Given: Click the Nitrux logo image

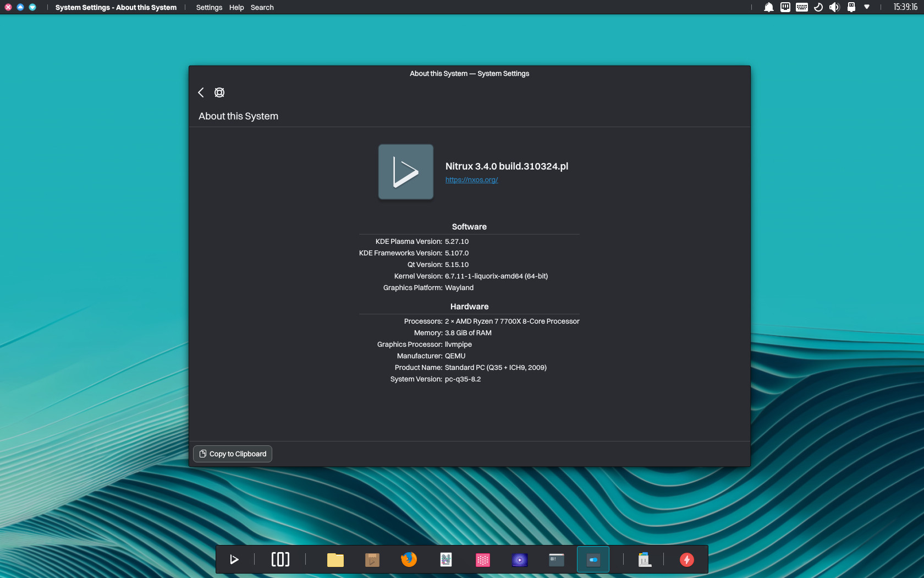Looking at the screenshot, I should (406, 172).
